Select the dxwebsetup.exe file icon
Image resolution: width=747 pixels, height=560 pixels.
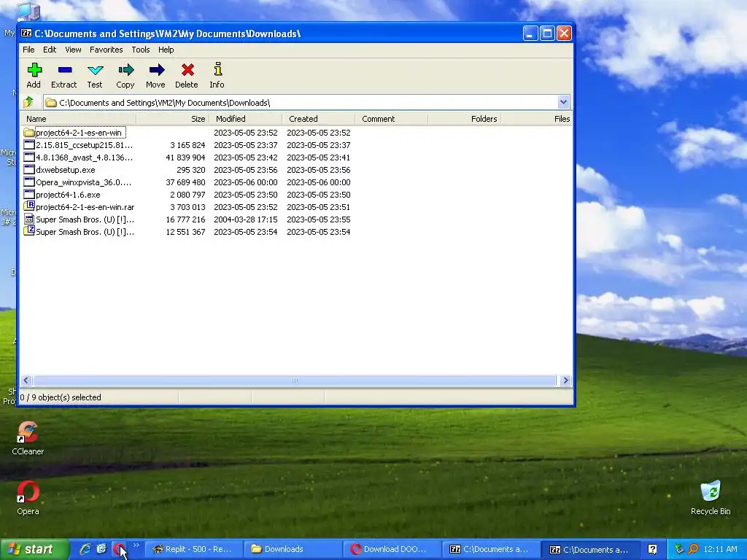click(x=29, y=169)
